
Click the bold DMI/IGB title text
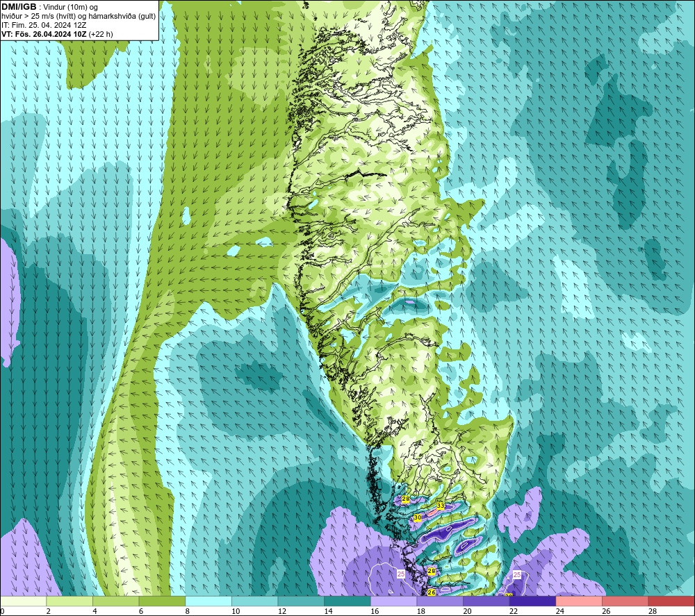point(19,7)
